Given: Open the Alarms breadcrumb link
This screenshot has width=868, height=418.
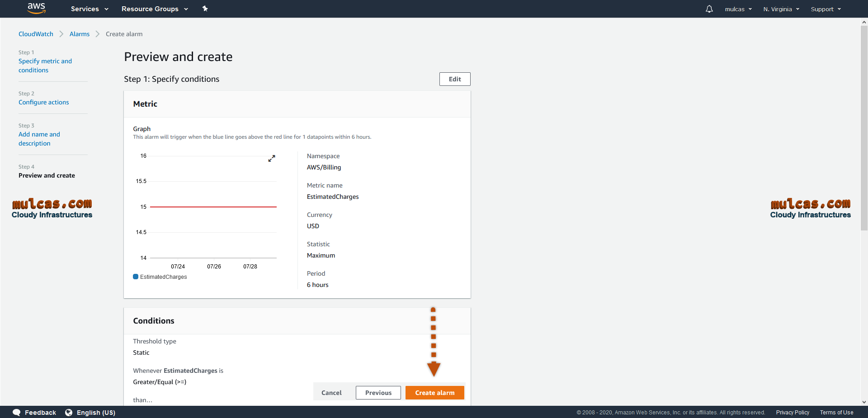Looking at the screenshot, I should pyautogui.click(x=80, y=34).
